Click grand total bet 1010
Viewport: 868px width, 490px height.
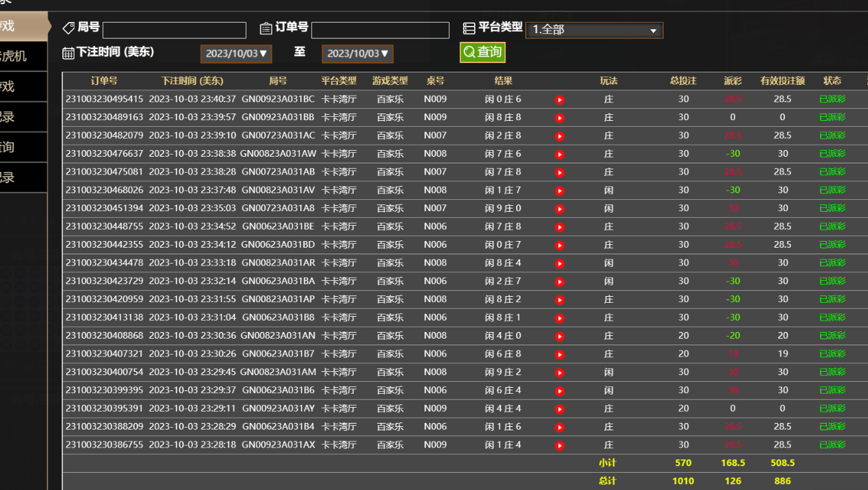[683, 481]
